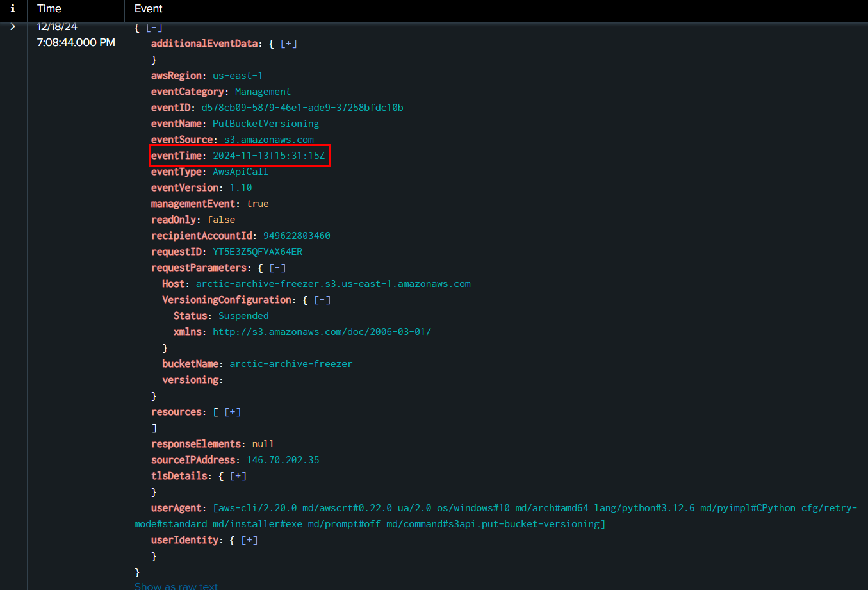This screenshot has width=868, height=590.
Task: Expand the userIdentity object
Action: (249, 539)
